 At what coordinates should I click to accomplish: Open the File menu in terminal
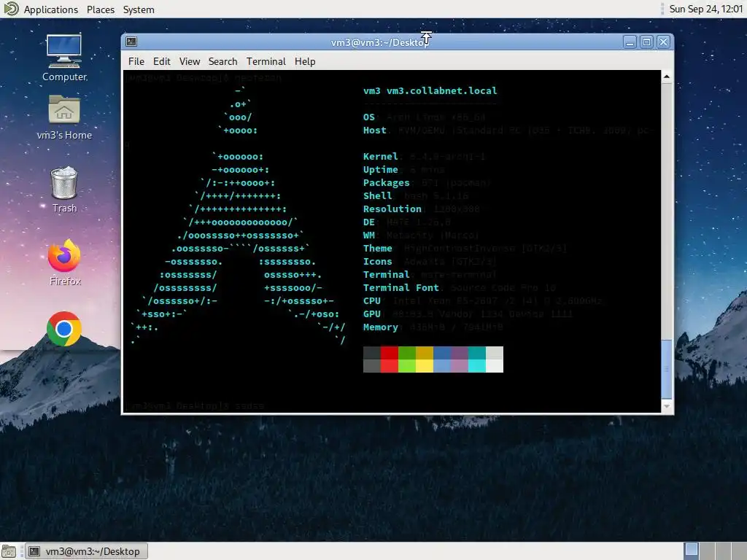[136, 61]
